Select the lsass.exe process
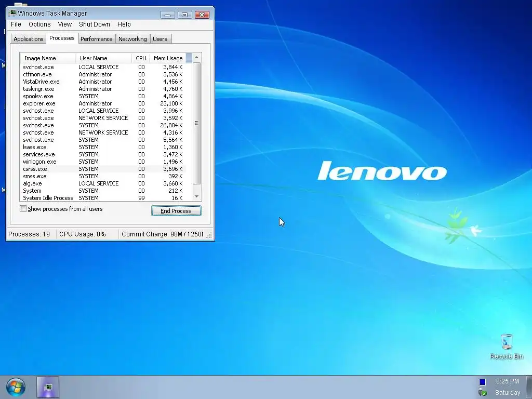The width and height of the screenshot is (532, 399). pyautogui.click(x=103, y=147)
